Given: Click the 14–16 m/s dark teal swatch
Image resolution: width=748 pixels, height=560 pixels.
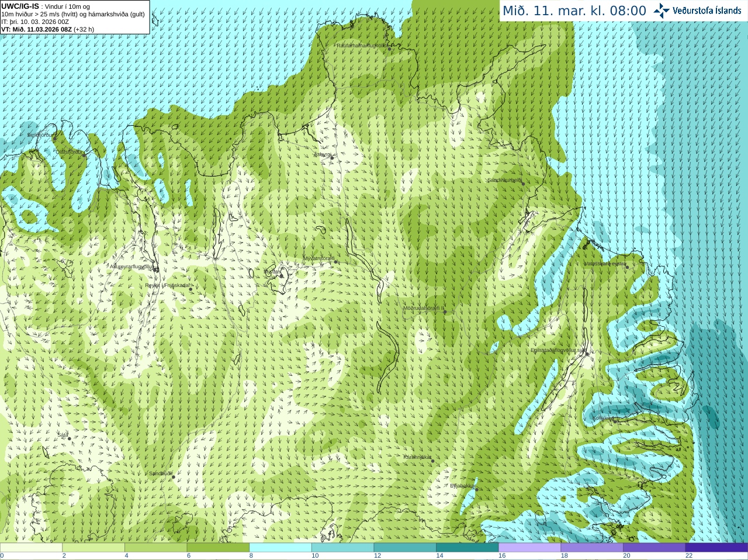Looking at the screenshot, I should 467,548.
